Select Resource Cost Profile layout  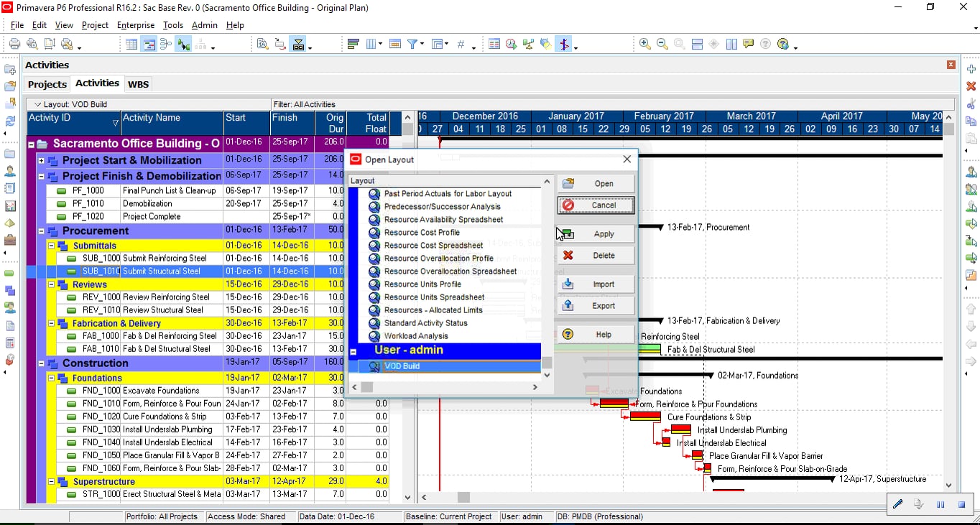(x=422, y=233)
